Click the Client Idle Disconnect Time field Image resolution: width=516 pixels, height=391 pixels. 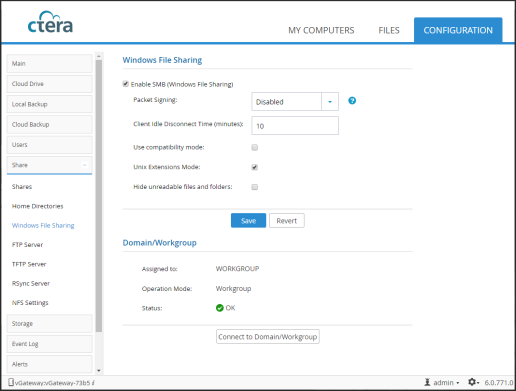click(295, 126)
